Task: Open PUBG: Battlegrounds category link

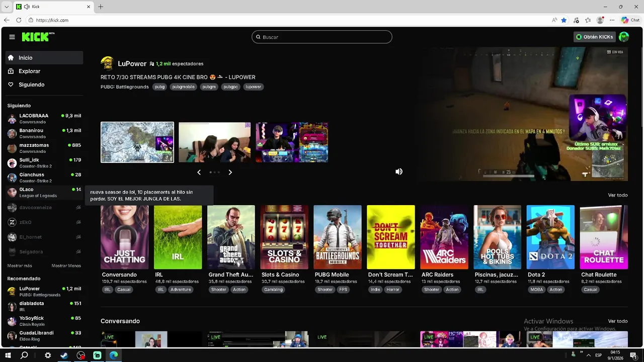Action: pyautogui.click(x=125, y=86)
